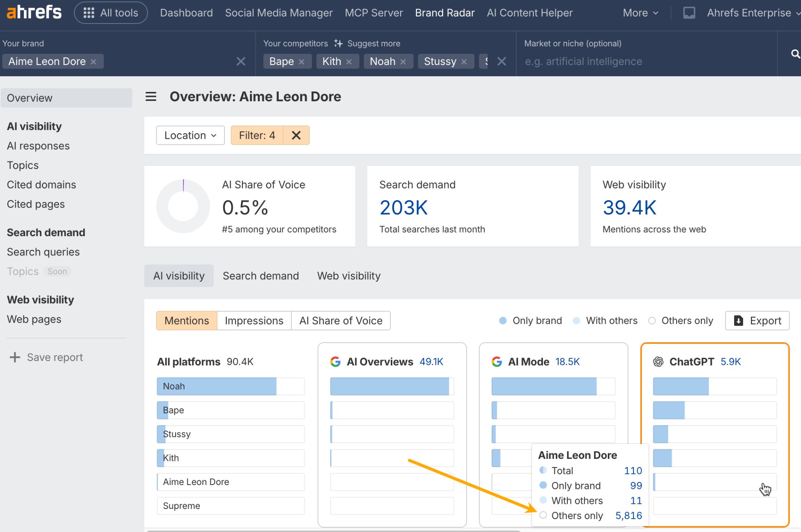This screenshot has width=801, height=532.
Task: Click the ahrefs logo
Action: [x=33, y=12]
